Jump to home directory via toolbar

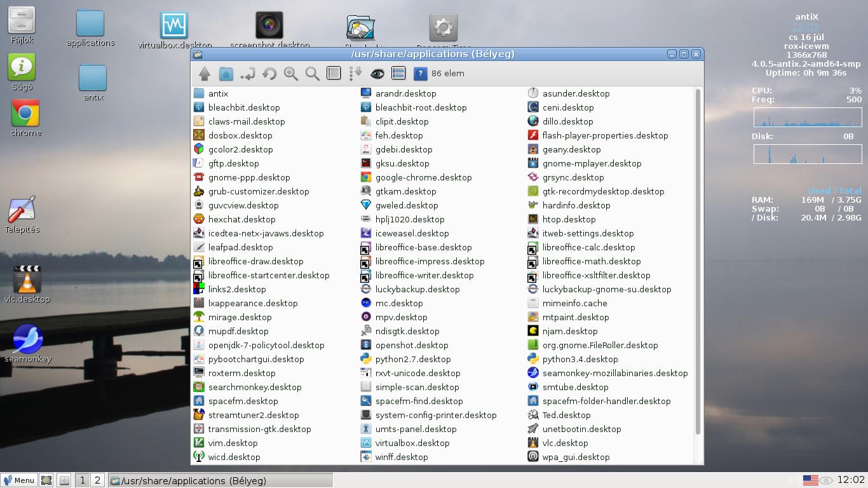pos(226,74)
